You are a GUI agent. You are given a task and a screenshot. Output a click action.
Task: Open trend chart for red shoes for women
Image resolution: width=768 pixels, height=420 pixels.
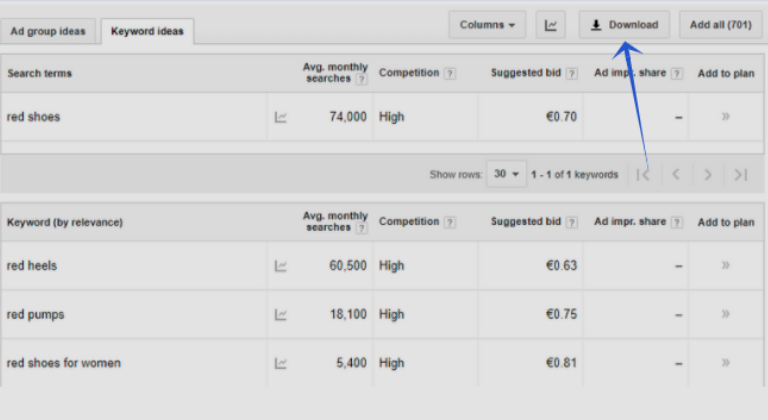pos(281,363)
